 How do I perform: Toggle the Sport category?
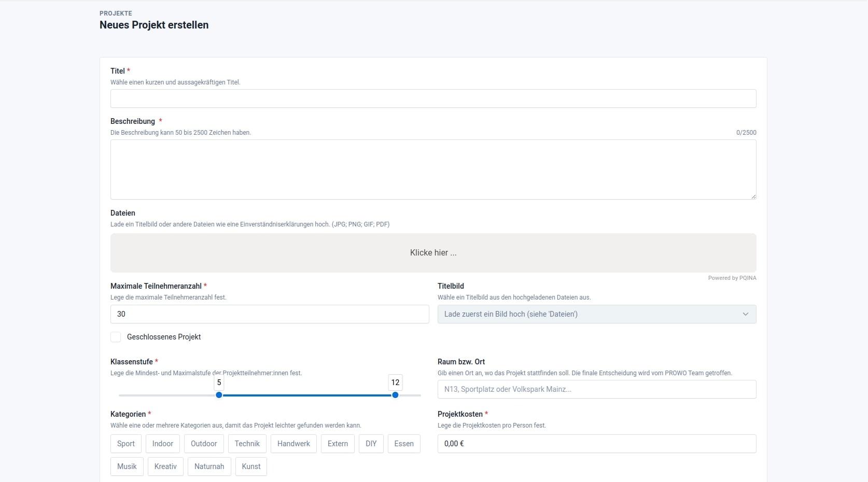[x=126, y=444]
